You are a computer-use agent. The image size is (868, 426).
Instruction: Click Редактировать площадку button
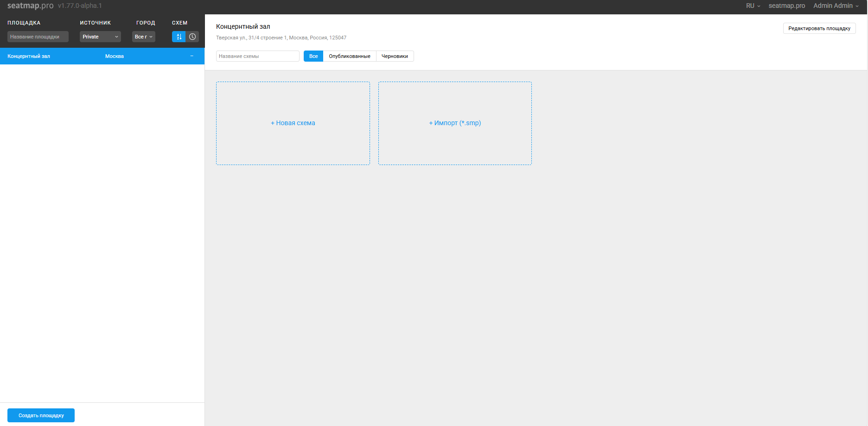point(819,28)
